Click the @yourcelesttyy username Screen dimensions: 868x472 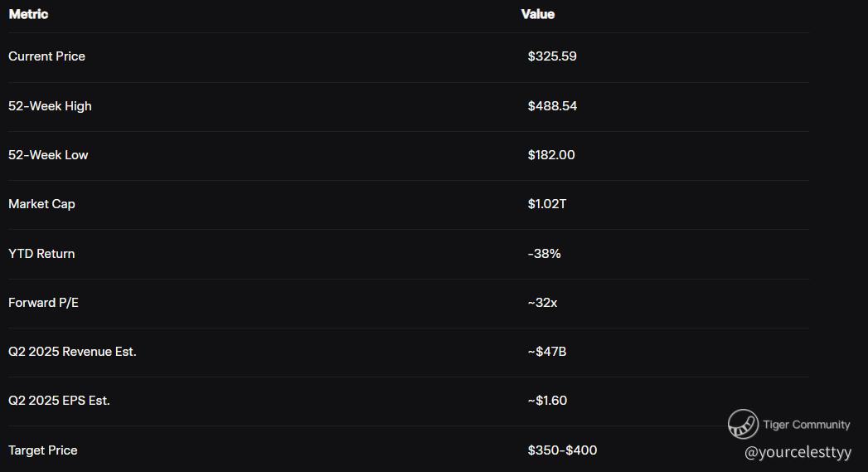point(798,452)
